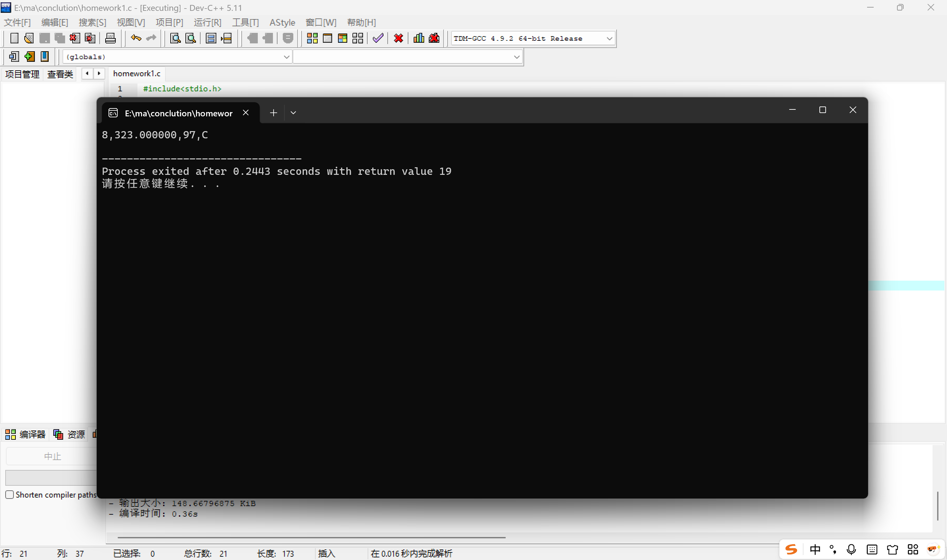Click the bar chart Profile Analysis icon
This screenshot has width=947, height=560.
[x=419, y=38]
